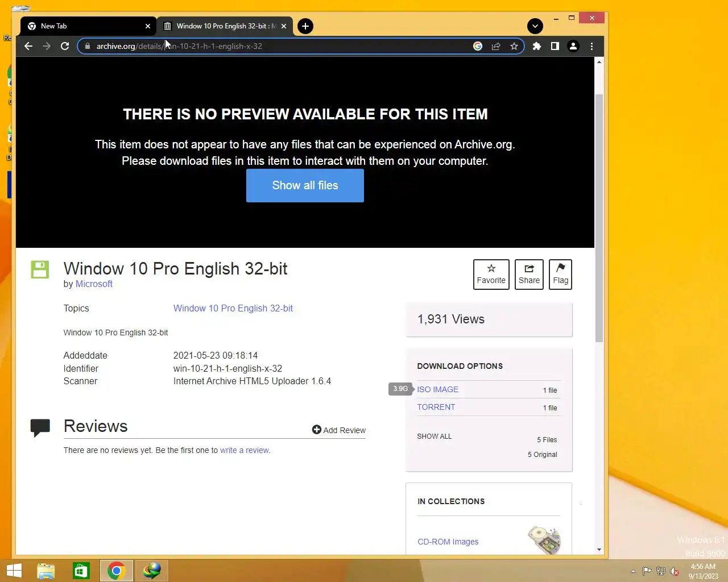Download the ISO IMAGE file

438,389
